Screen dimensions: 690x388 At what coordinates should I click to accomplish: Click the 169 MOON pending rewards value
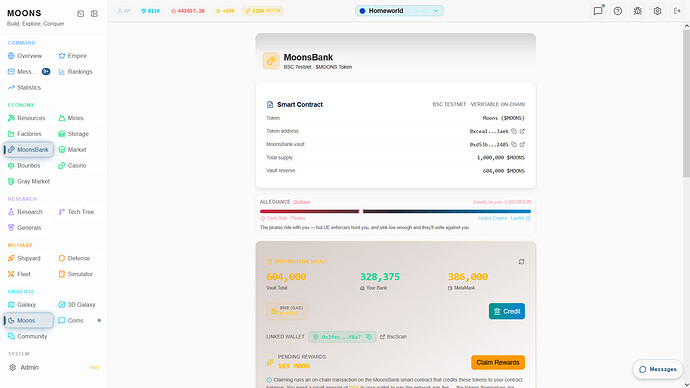[x=294, y=366]
